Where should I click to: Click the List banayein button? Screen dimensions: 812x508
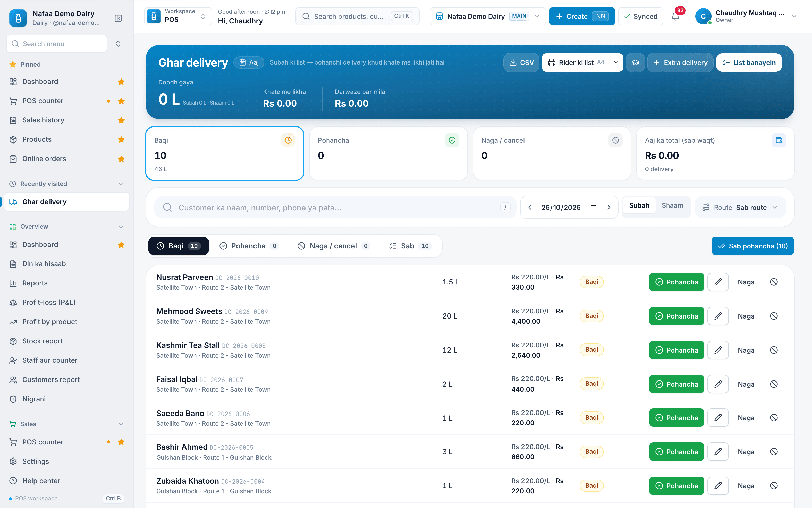coord(749,62)
